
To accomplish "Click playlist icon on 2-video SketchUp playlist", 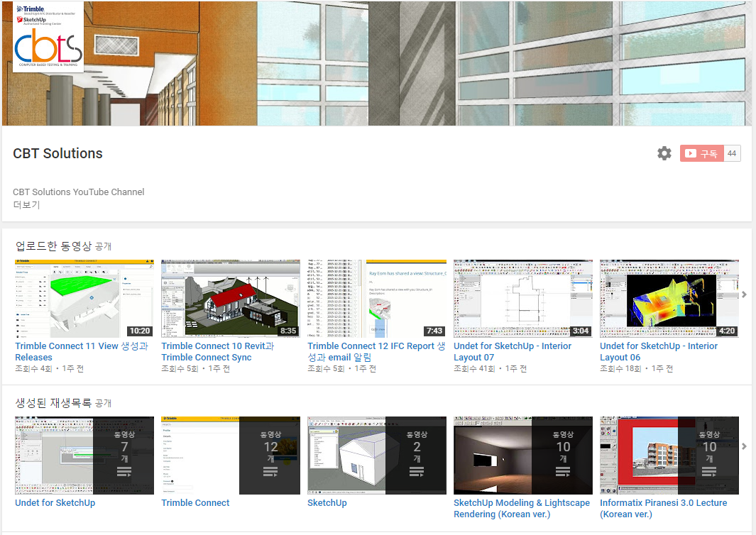I will [x=417, y=472].
